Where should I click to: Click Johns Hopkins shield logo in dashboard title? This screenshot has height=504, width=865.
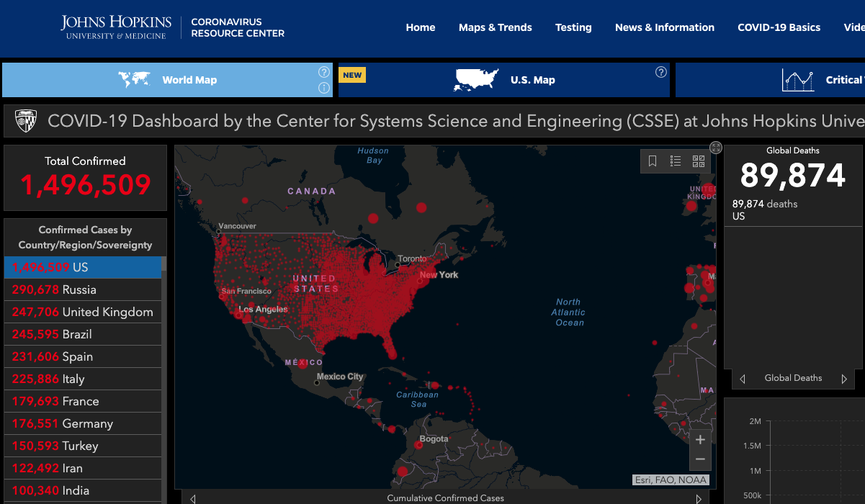[x=26, y=121]
